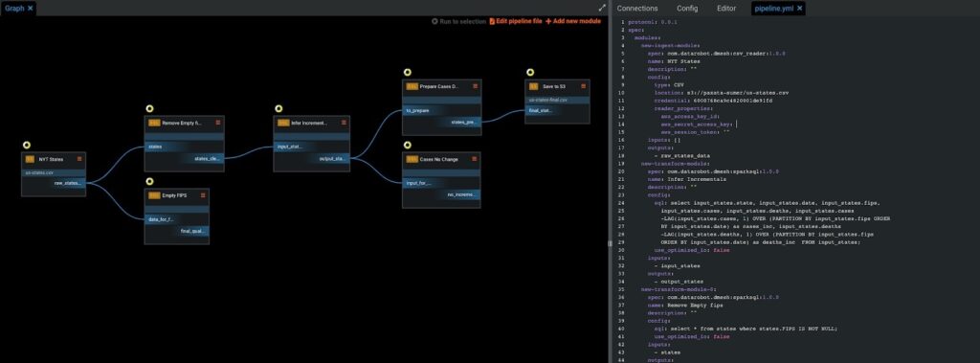The width and height of the screenshot is (980, 363).
Task: Click Add new module
Action: 573,21
